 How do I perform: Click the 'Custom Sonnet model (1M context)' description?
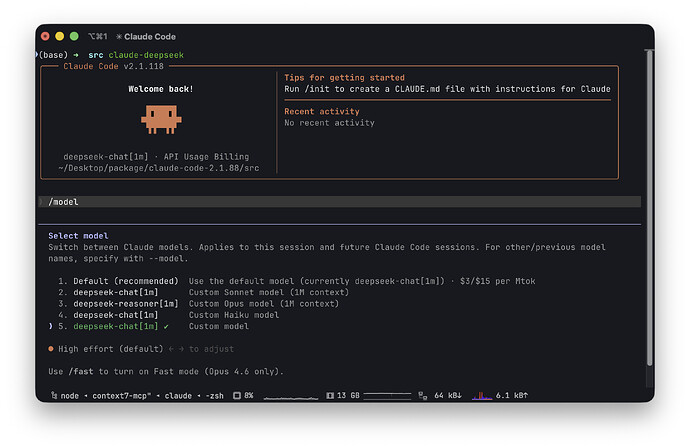point(269,293)
